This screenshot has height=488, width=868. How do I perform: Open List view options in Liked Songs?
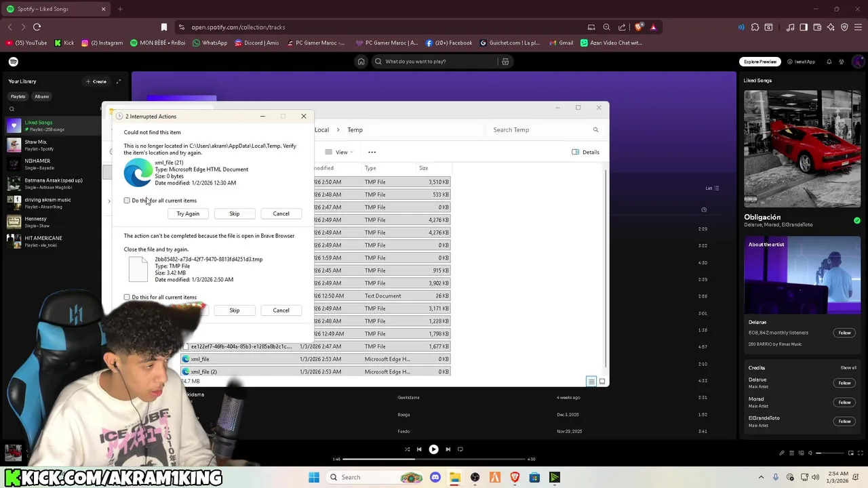[712, 188]
